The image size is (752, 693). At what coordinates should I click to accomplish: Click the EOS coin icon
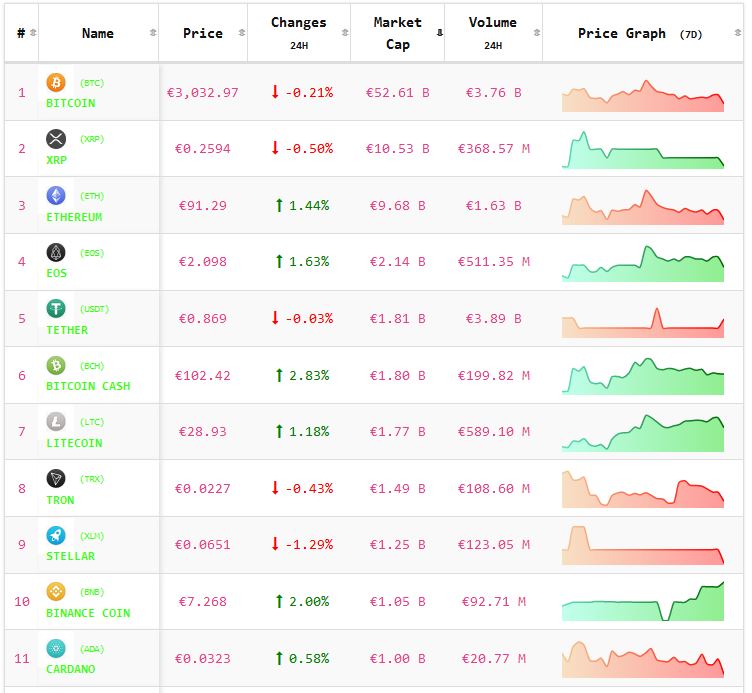[56, 252]
